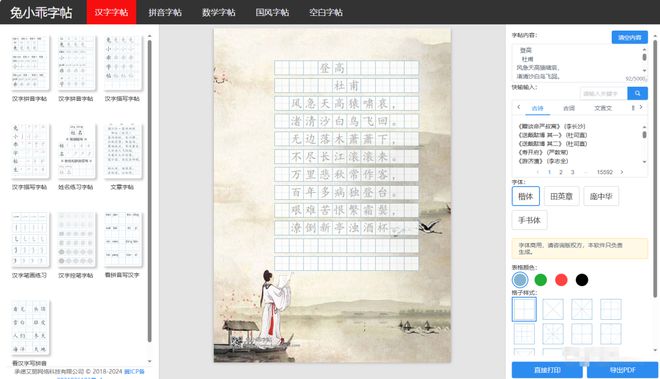Focus the keyword search input field

(x=603, y=93)
